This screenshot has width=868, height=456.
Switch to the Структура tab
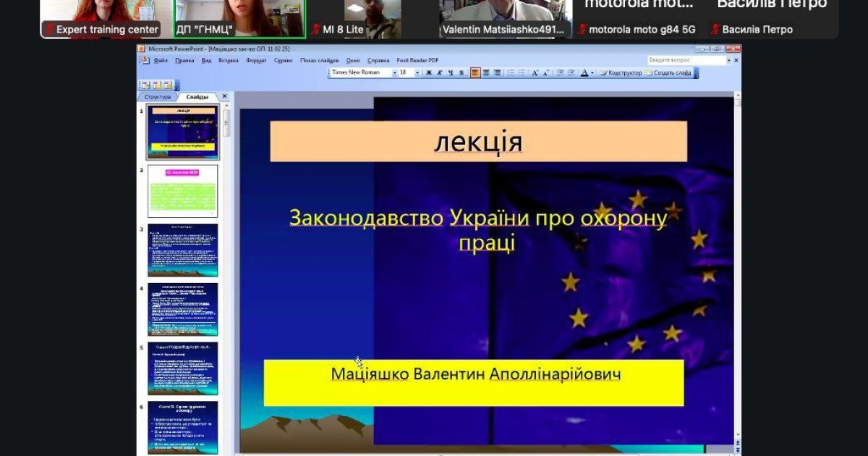(x=157, y=96)
